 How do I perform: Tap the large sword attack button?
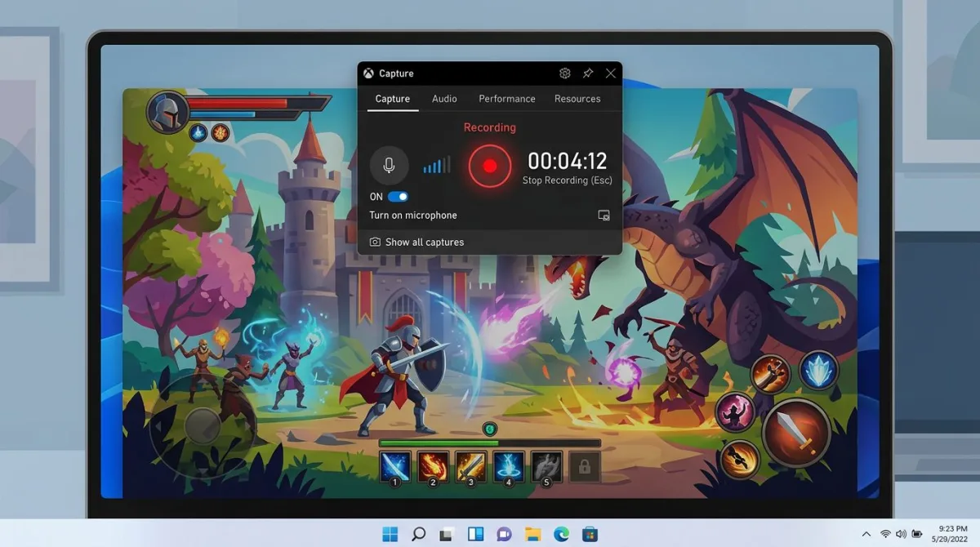pos(795,432)
